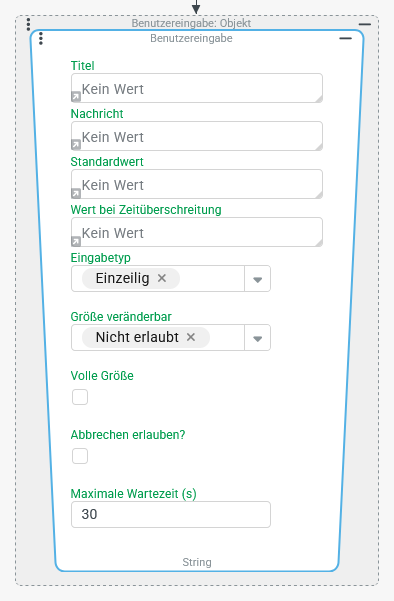394x601 pixels.
Task: Click the link arrow icon in Standardwert field
Action: pyautogui.click(x=76, y=193)
